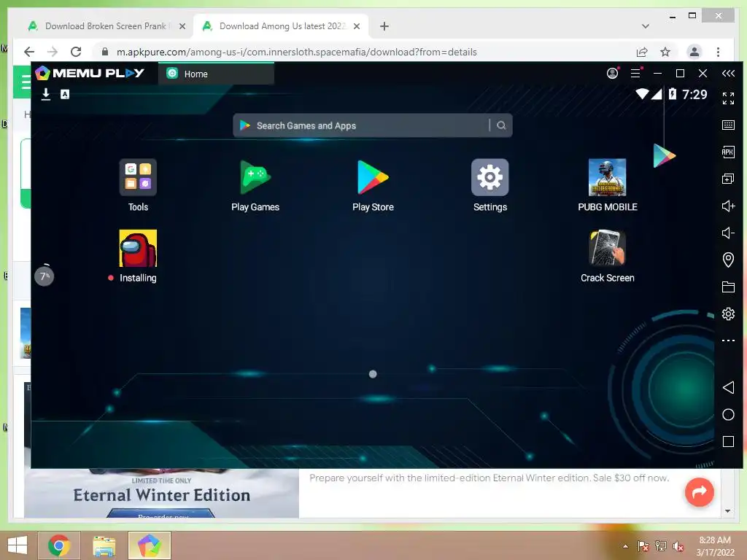Open the keyboard mapping tool

pos(728,125)
